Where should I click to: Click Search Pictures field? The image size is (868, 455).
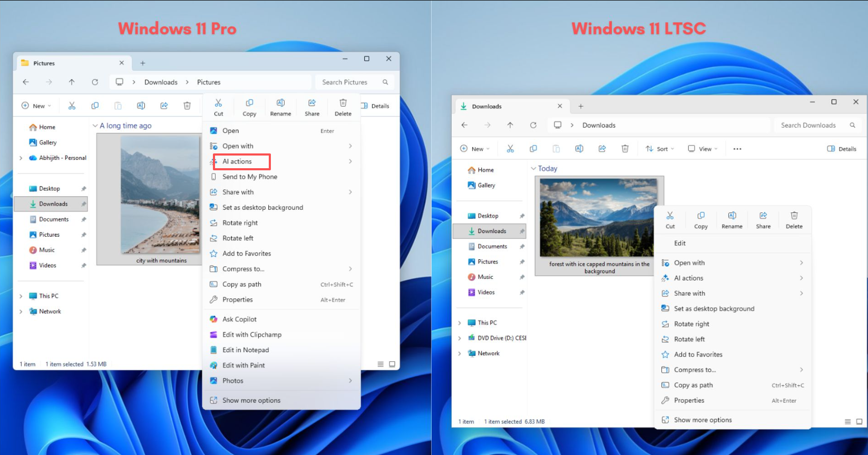(x=355, y=82)
